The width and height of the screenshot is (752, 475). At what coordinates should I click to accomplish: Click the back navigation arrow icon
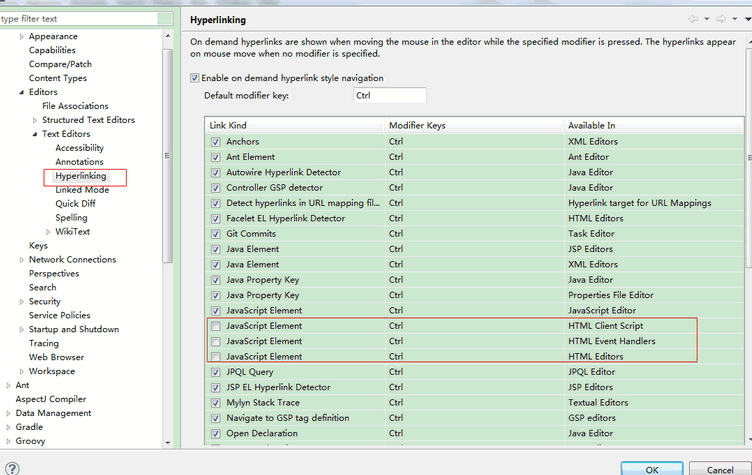[692, 19]
